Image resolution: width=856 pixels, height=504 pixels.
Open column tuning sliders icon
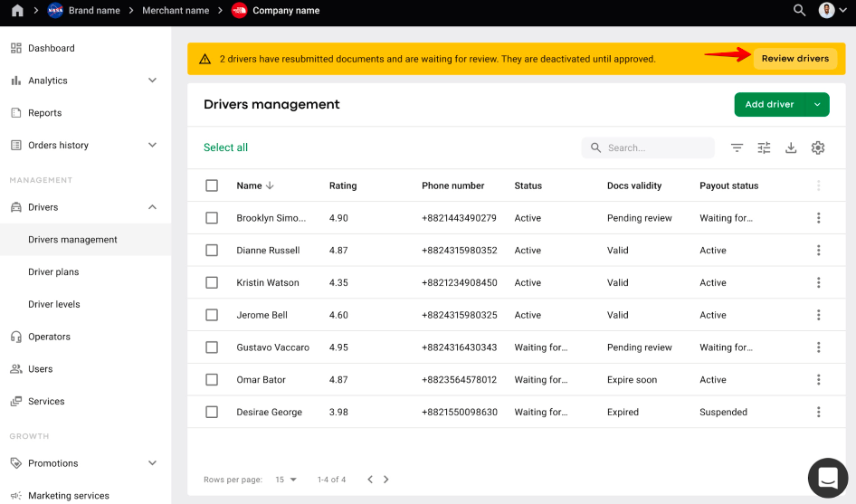point(764,147)
